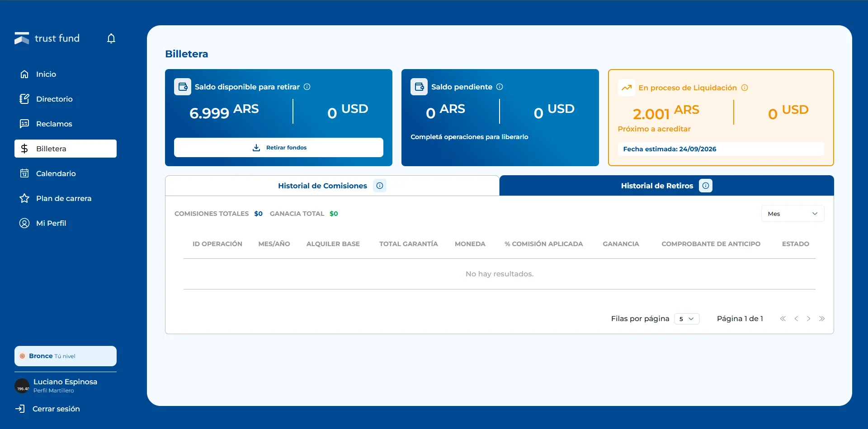Open the Filas por página dropdown
This screenshot has height=429, width=868.
687,319
